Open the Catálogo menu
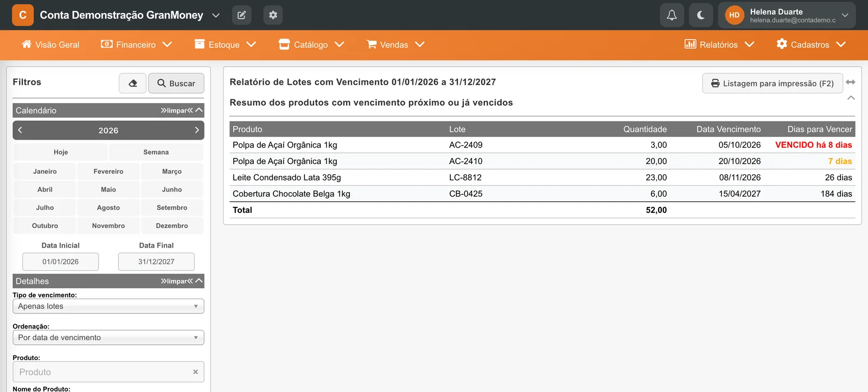Viewport: 868px width, 392px height. tap(311, 45)
